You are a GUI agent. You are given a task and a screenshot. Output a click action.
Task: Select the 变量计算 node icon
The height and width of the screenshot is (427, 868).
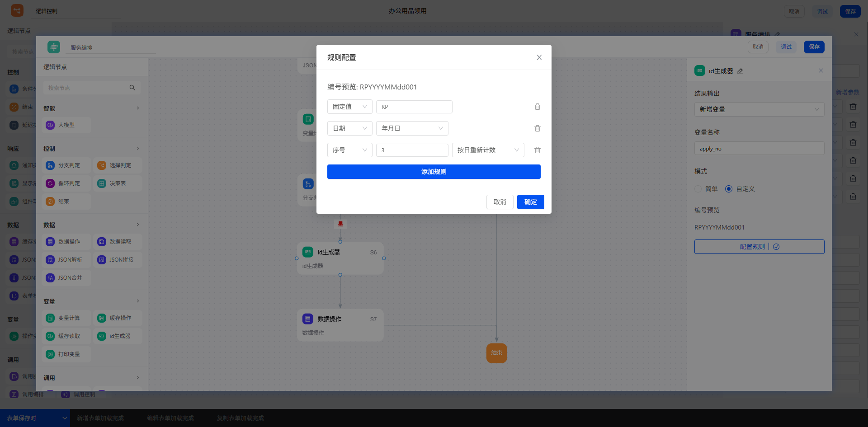pos(50,318)
